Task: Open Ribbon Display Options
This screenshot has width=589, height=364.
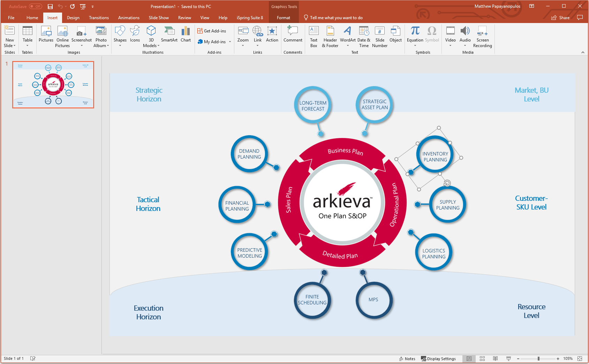Action: [531, 6]
